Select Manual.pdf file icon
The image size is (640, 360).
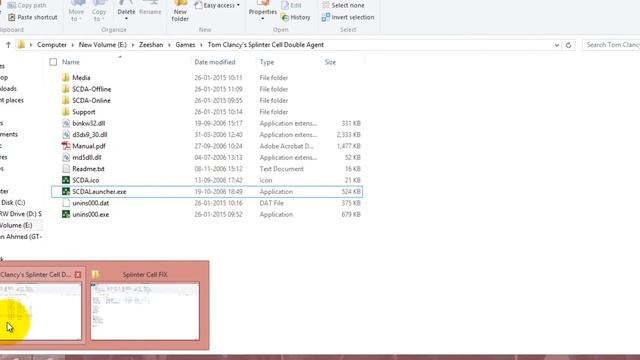click(66, 146)
